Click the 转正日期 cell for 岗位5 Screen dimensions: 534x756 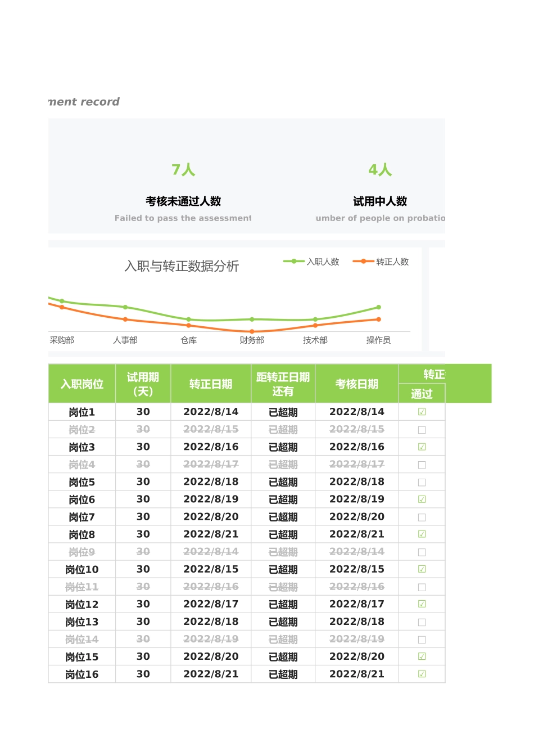pyautogui.click(x=211, y=482)
